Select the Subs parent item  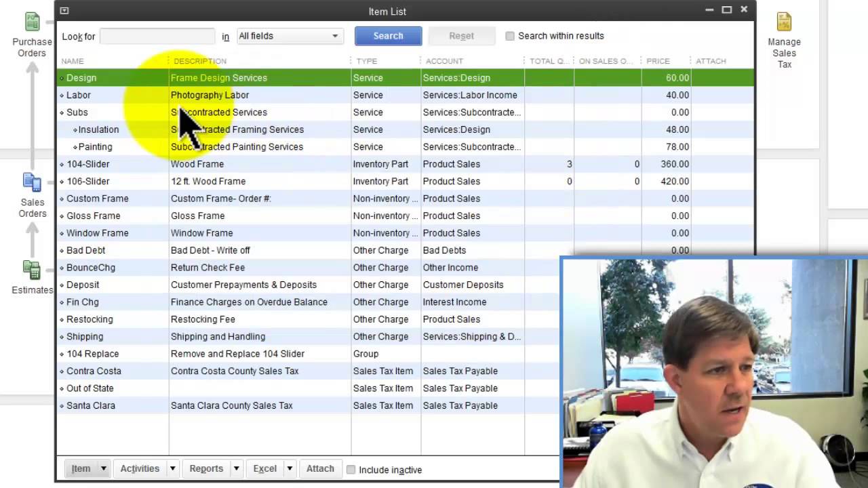point(77,113)
